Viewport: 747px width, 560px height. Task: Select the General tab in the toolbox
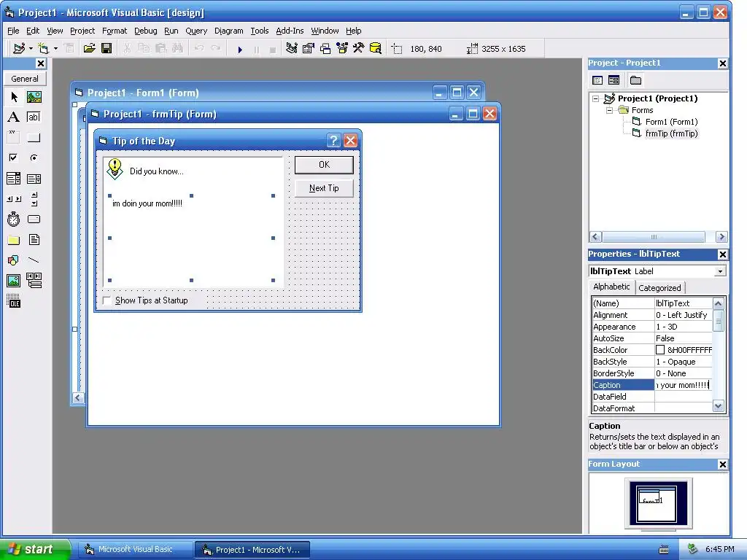[x=25, y=79]
